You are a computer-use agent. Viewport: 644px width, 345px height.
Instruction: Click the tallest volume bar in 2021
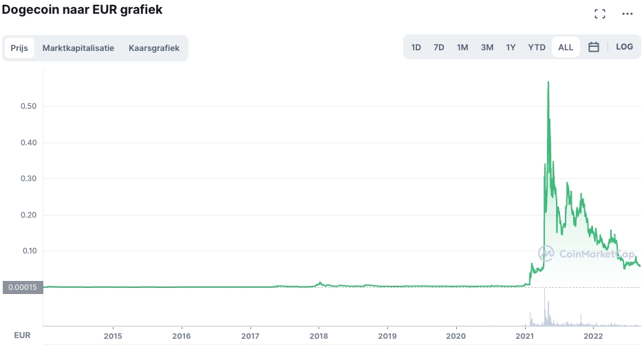(545, 306)
